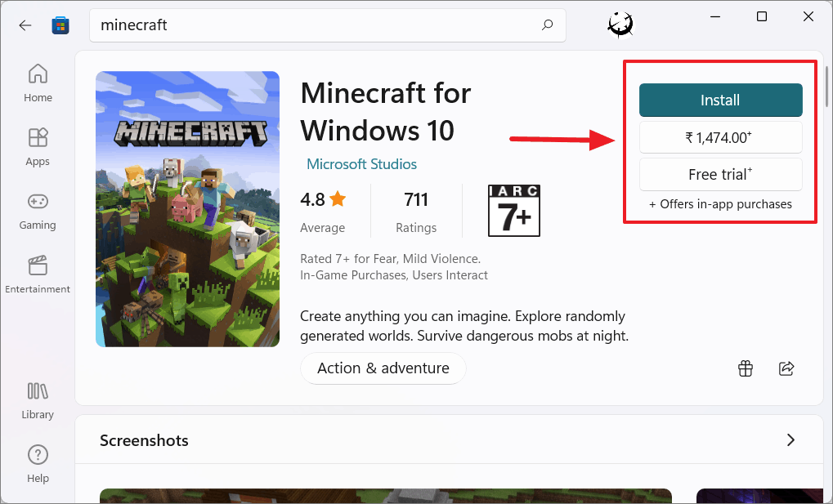Select the ₹1,474.00 purchase option
Viewport: 833px width, 504px height.
click(719, 136)
